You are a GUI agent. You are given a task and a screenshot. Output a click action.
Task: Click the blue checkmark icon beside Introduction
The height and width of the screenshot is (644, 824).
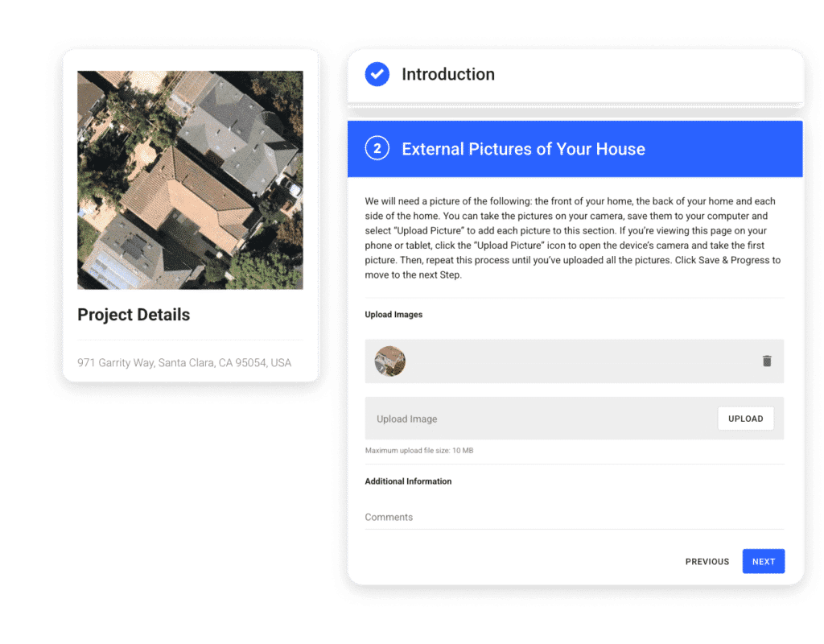point(377,74)
